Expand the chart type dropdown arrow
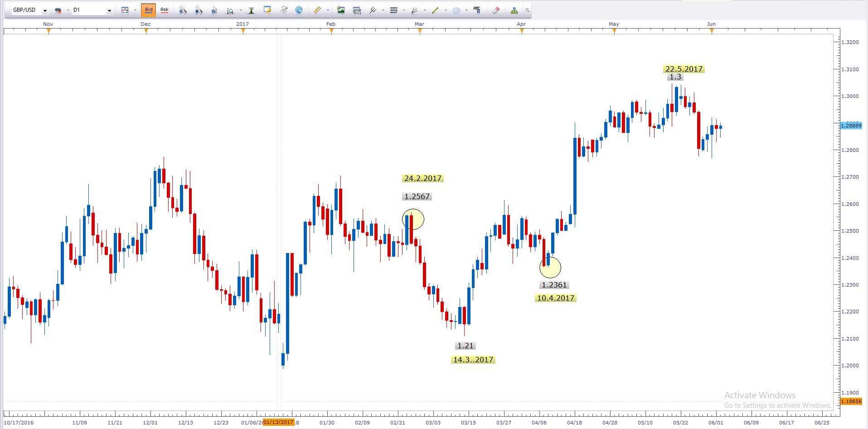 pos(135,10)
